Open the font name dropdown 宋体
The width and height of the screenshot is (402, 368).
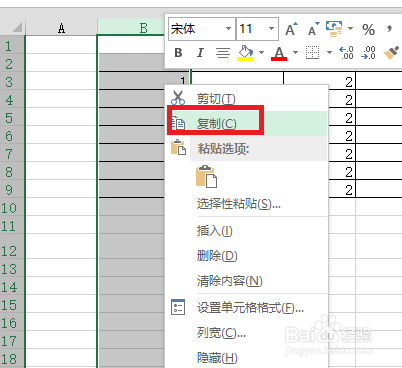click(x=228, y=29)
